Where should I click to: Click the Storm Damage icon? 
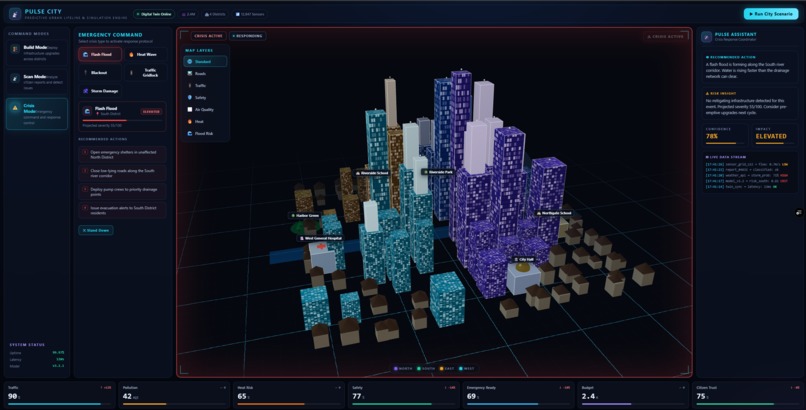[85, 91]
